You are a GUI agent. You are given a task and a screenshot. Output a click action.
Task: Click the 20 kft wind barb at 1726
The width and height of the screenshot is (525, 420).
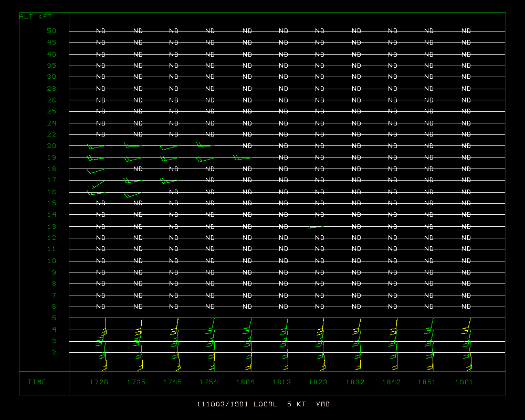[96, 146]
